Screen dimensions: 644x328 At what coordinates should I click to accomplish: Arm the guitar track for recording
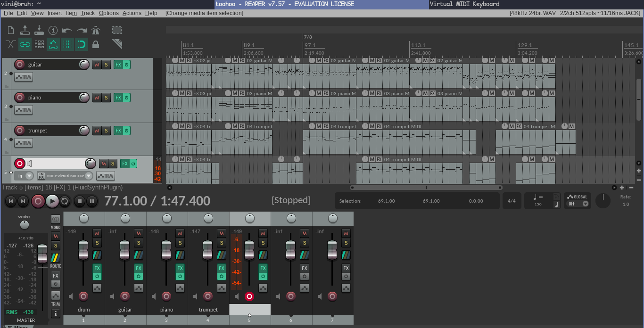click(x=20, y=65)
